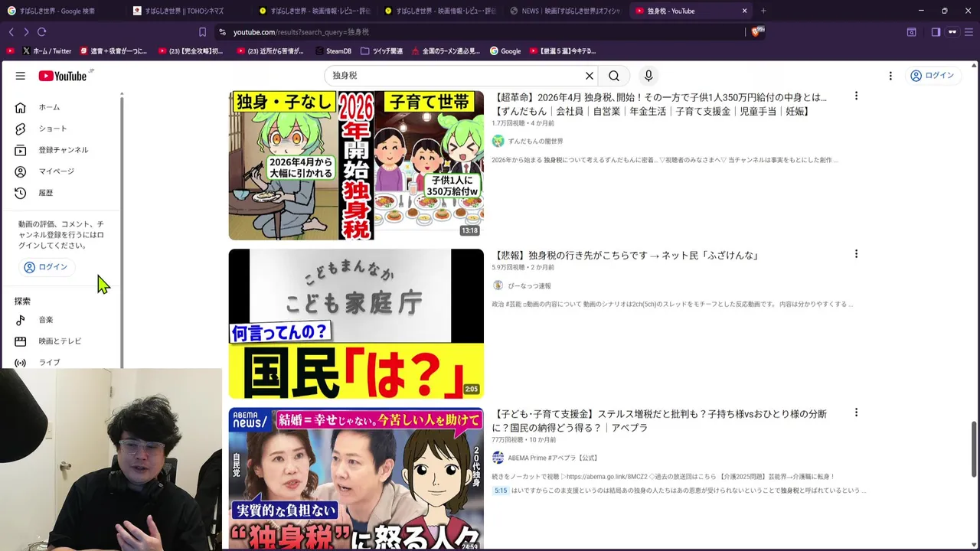Viewport: 980px width, 551px height.
Task: Open the SteamDB bookmark
Action: click(x=333, y=51)
